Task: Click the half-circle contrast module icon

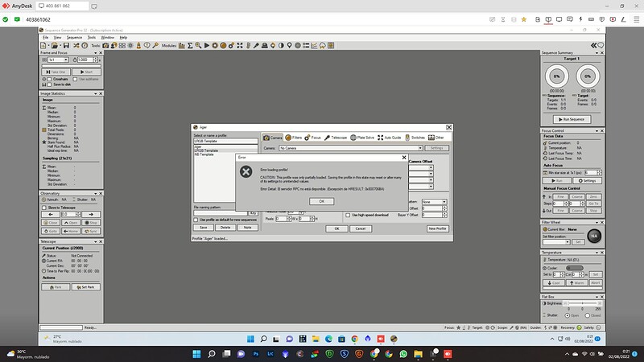Action: (281, 46)
